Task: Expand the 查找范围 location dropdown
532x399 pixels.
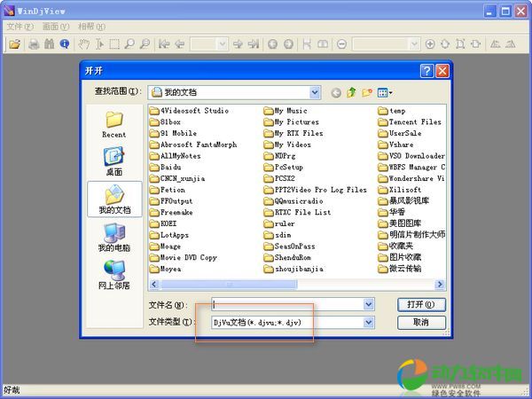Action: click(x=315, y=92)
